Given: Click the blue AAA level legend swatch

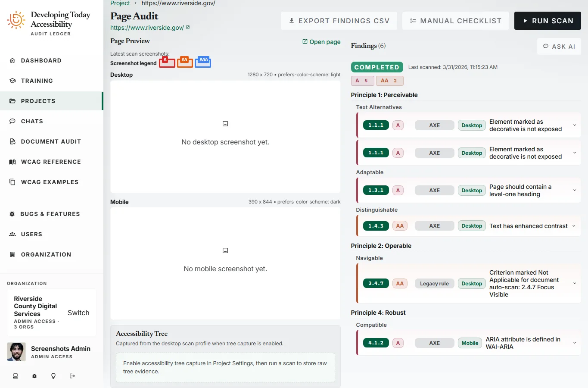Looking at the screenshot, I should click(203, 62).
